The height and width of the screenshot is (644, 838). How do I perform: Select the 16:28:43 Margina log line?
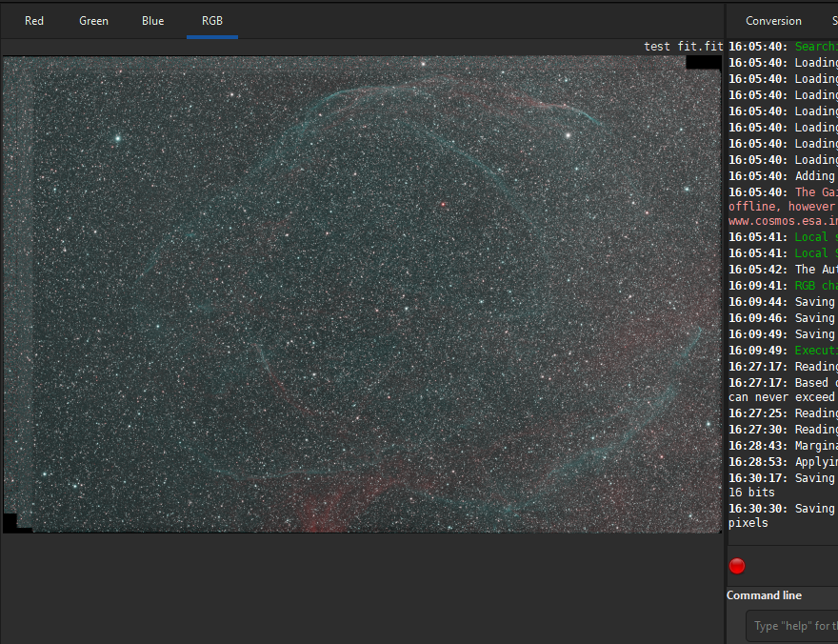783,446
